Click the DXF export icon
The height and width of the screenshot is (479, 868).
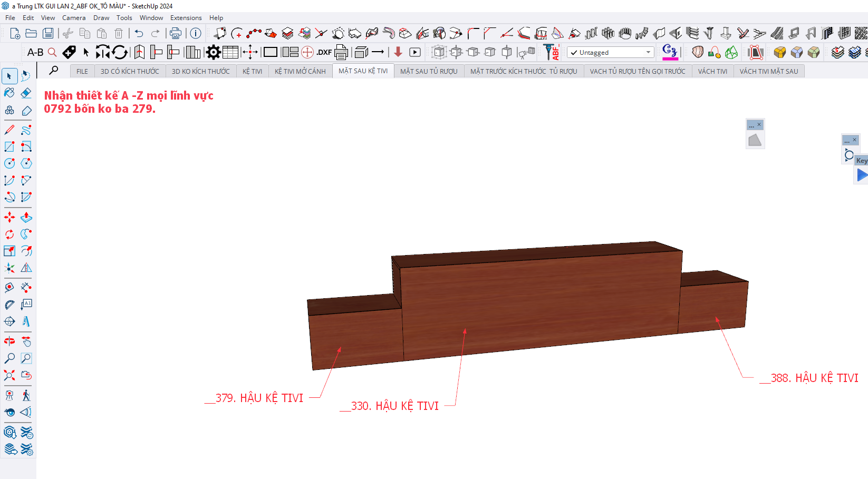pos(324,52)
